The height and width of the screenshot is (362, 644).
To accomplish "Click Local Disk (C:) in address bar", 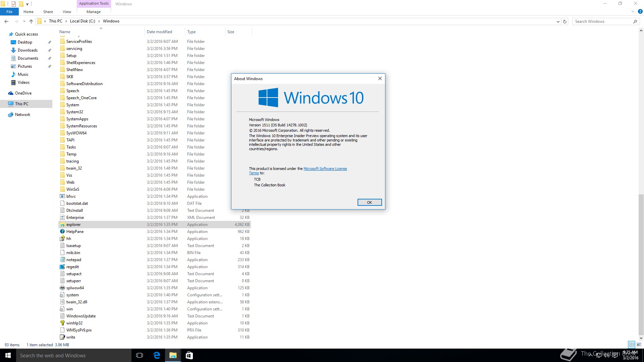I will (83, 21).
